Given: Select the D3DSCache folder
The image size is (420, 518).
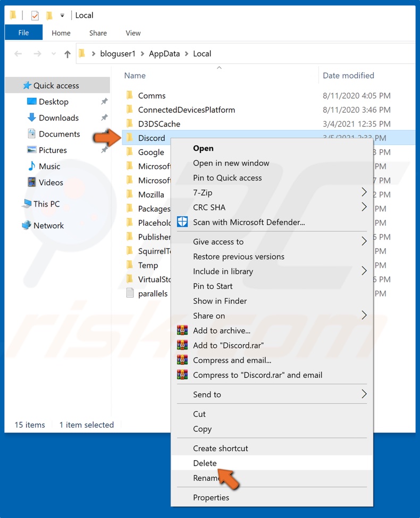Looking at the screenshot, I should coord(159,124).
